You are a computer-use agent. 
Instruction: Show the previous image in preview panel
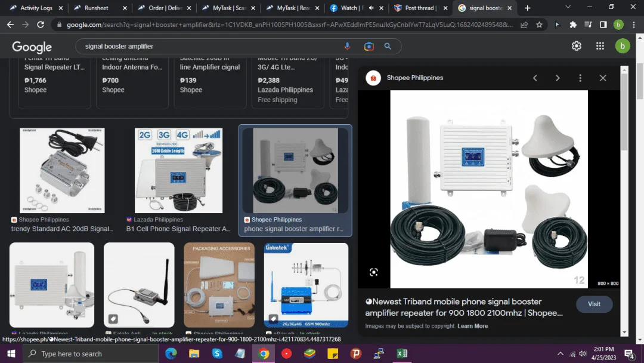click(535, 78)
